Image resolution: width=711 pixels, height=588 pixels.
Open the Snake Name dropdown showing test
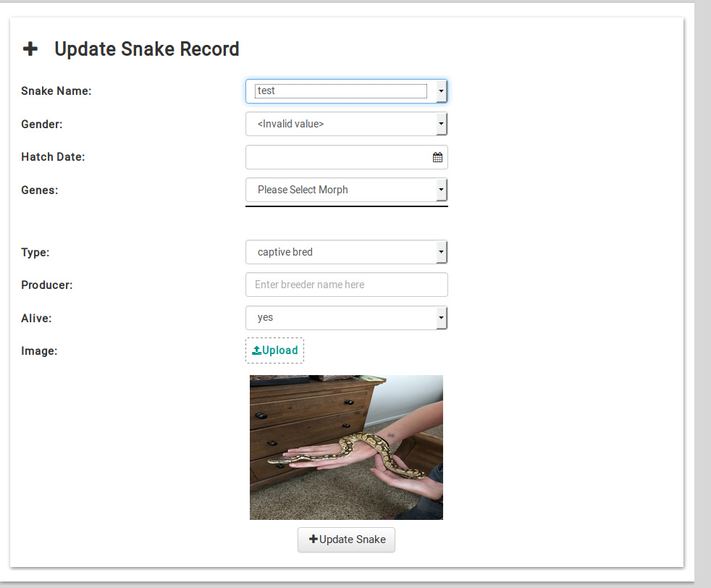coord(346,91)
